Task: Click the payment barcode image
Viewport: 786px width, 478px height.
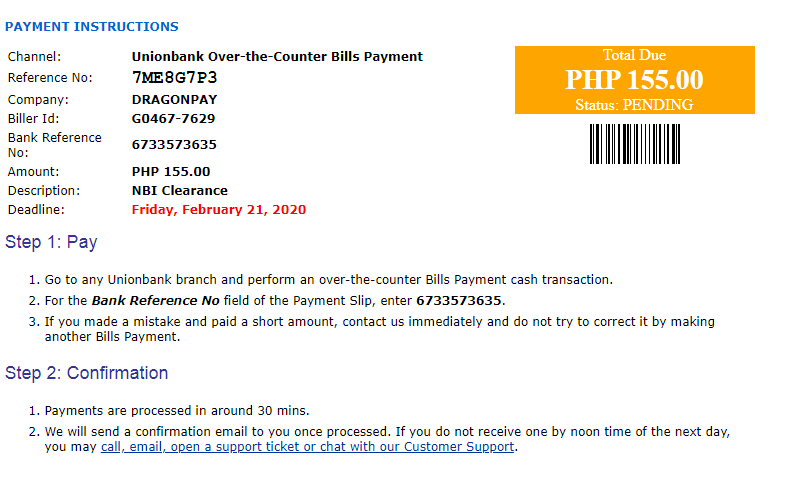Action: pos(635,144)
